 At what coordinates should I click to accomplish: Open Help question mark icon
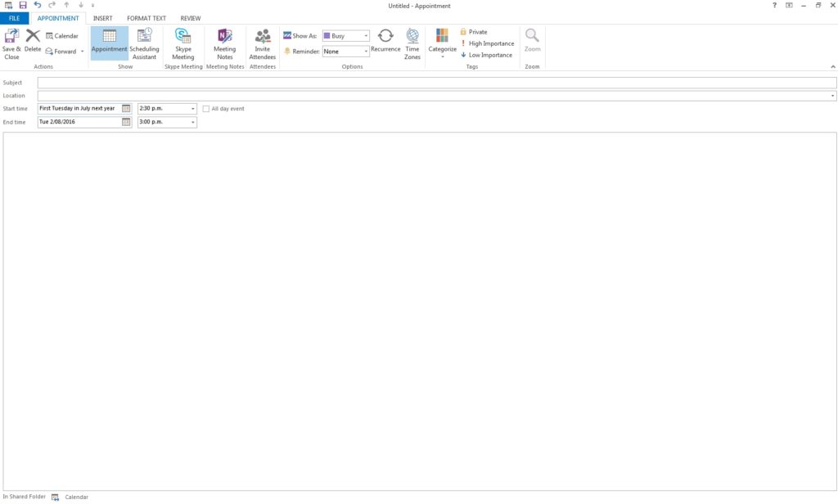[x=774, y=6]
